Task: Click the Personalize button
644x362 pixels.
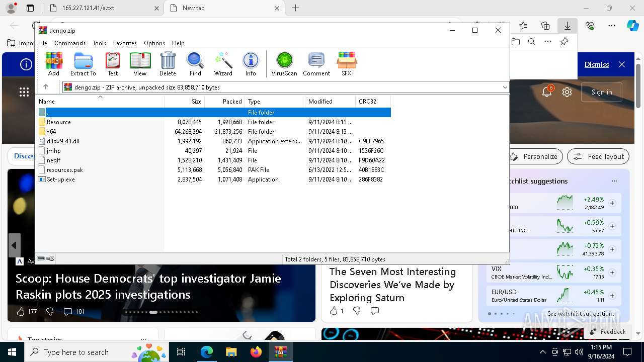Action: click(535, 156)
